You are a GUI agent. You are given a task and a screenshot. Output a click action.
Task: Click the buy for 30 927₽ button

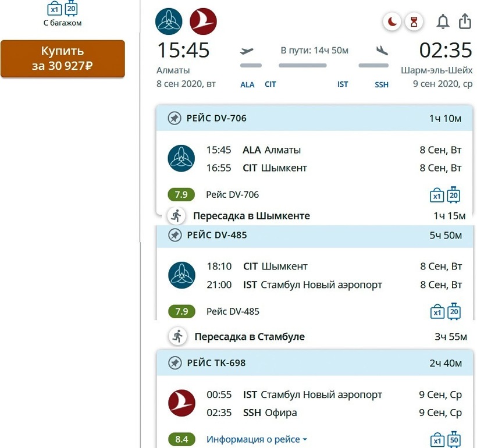tap(62, 58)
